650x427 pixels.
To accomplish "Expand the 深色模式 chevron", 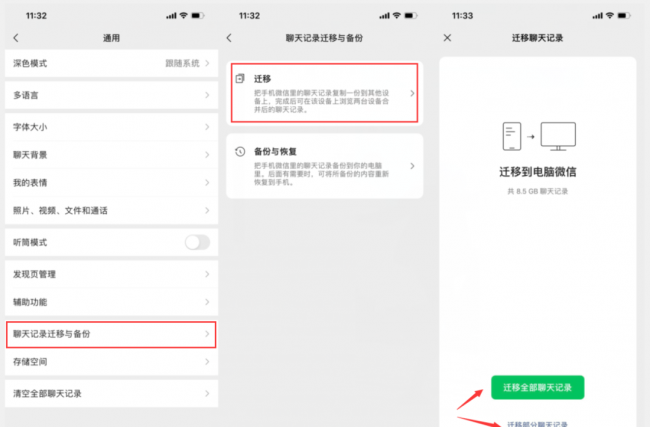I will 207,63.
